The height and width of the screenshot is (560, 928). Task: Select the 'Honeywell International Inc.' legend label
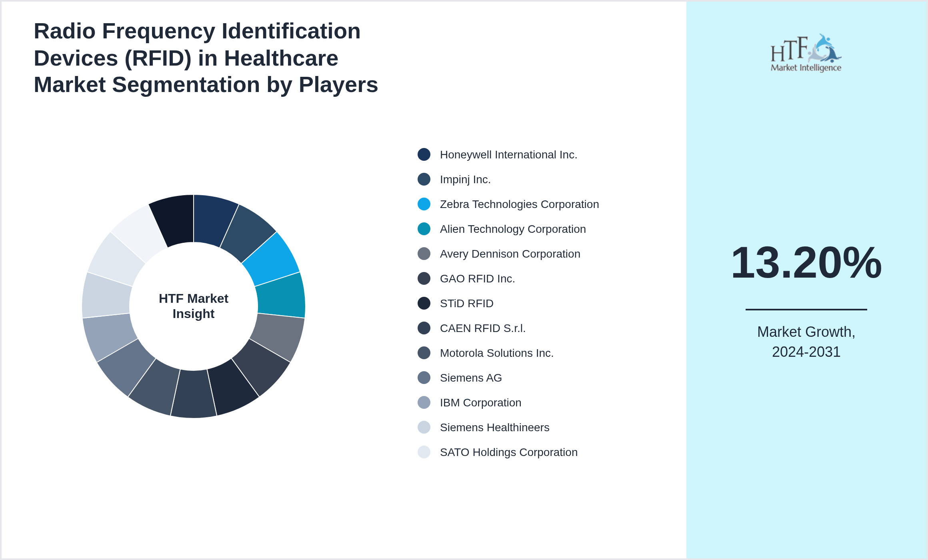coord(508,155)
